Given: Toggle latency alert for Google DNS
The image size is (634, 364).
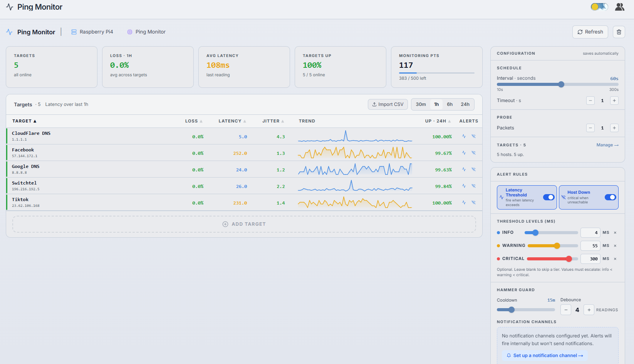Looking at the screenshot, I should tap(464, 169).
